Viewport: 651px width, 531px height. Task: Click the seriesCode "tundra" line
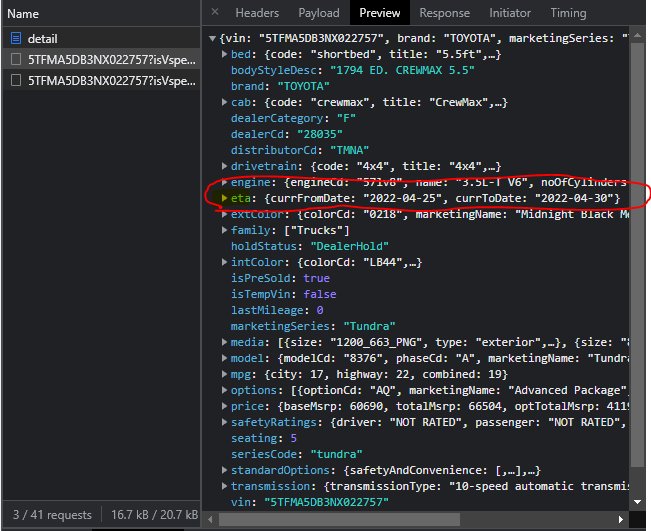click(x=296, y=454)
